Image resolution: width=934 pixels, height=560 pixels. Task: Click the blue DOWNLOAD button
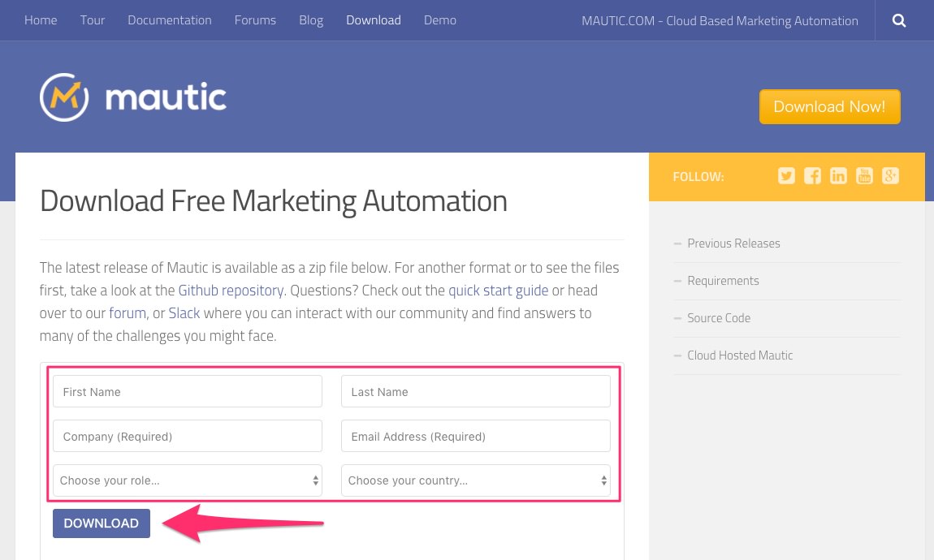point(102,523)
